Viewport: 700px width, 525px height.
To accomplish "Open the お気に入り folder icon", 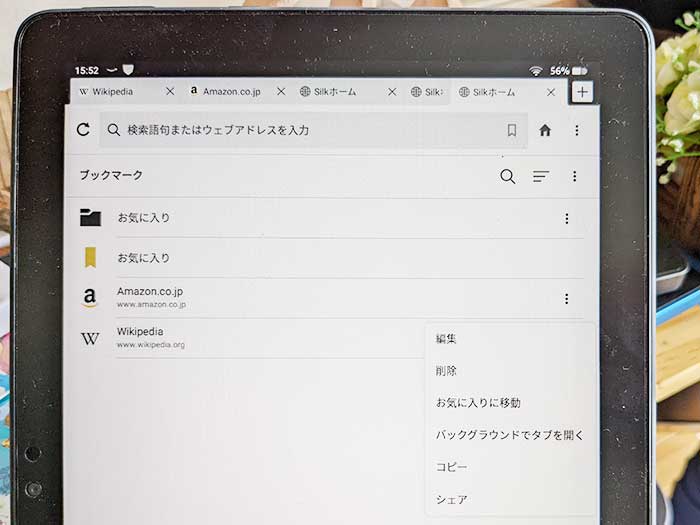I will click(90, 217).
